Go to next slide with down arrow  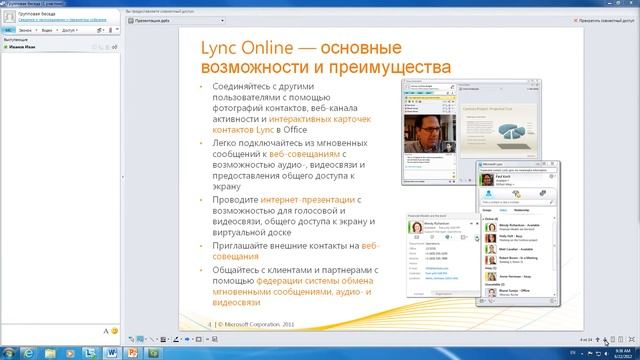click(605, 340)
